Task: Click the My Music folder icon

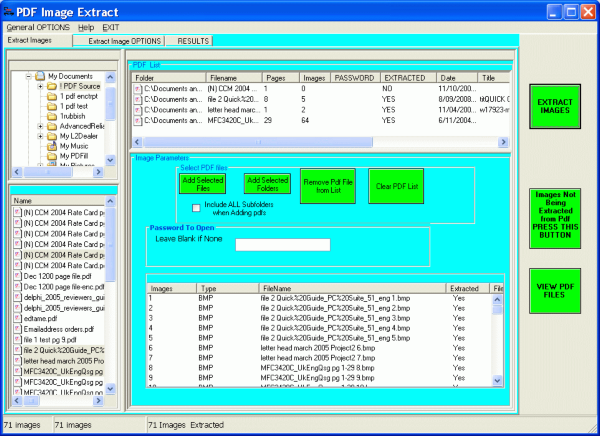Action: 52,146
